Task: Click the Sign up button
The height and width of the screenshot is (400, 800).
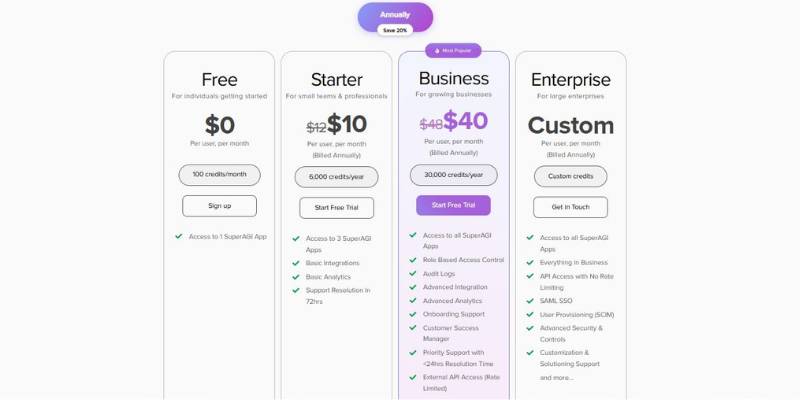Action: coord(219,206)
